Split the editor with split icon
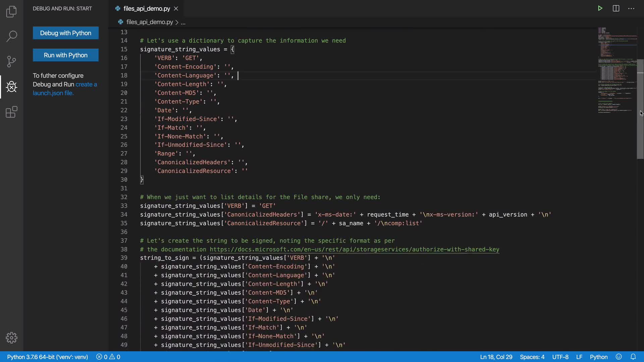The height and width of the screenshot is (362, 644). (616, 8)
